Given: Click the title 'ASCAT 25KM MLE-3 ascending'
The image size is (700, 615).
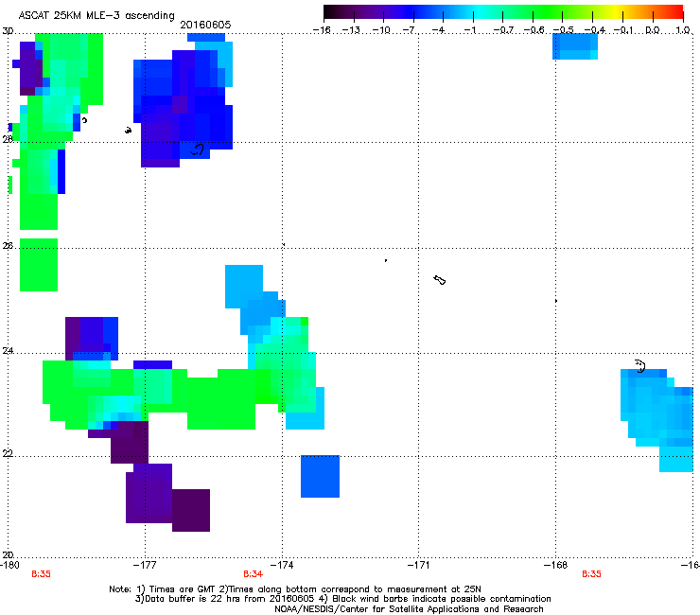Looking at the screenshot, I should tap(96, 15).
